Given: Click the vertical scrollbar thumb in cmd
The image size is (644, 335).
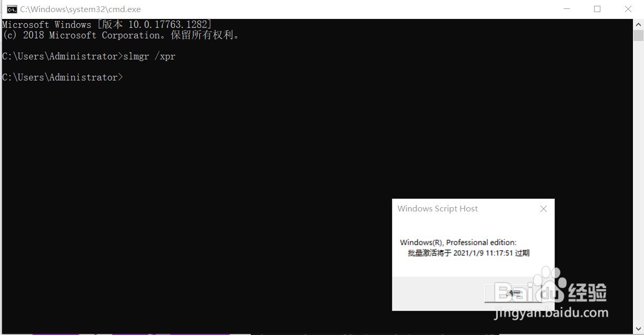Looking at the screenshot, I should click(638, 36).
